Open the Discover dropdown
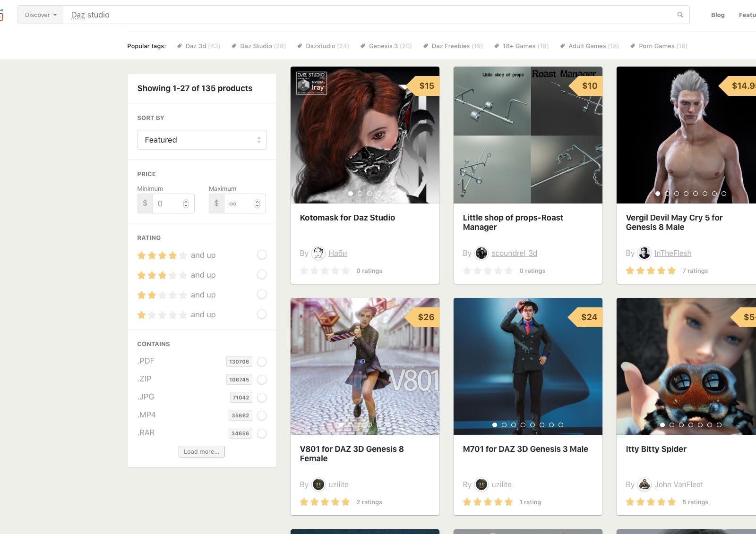 pyautogui.click(x=40, y=15)
